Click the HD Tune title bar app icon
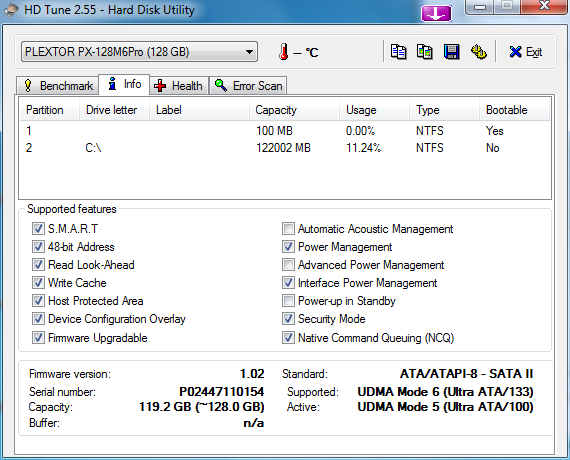 [10, 9]
